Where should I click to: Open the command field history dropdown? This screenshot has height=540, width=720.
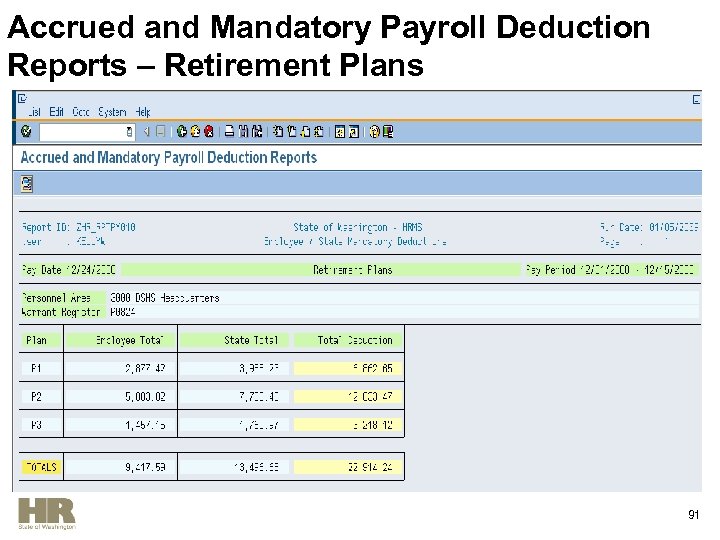tap(129, 132)
